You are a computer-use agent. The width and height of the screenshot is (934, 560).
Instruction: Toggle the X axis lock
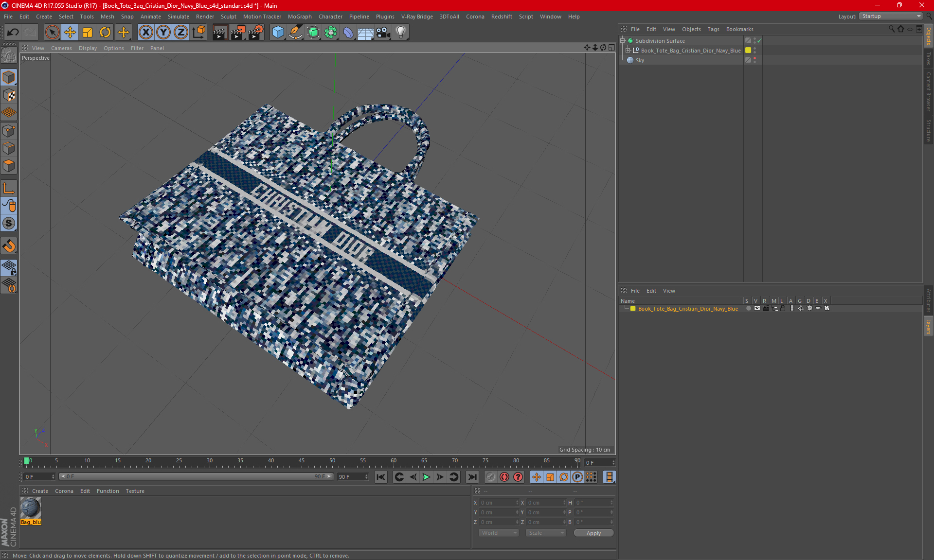tap(145, 33)
